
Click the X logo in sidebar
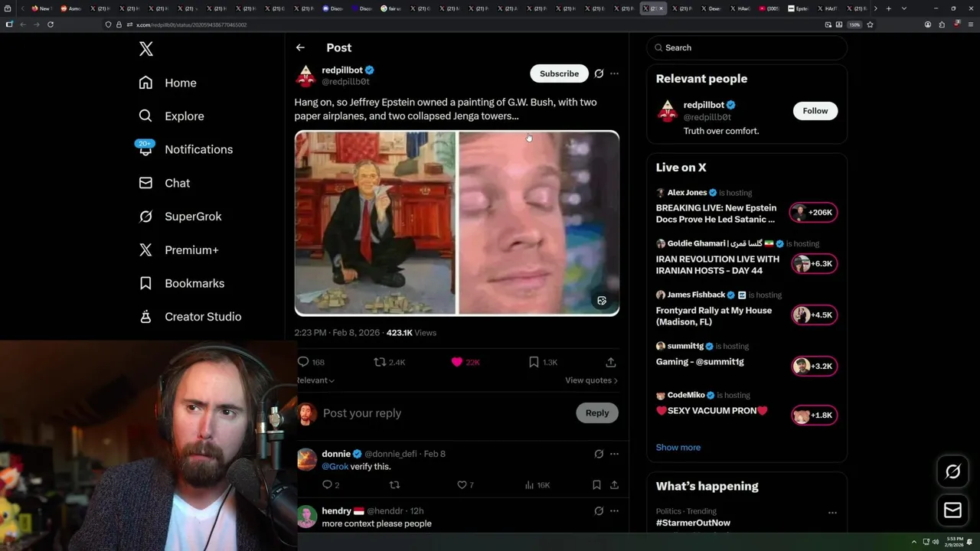pos(146,49)
